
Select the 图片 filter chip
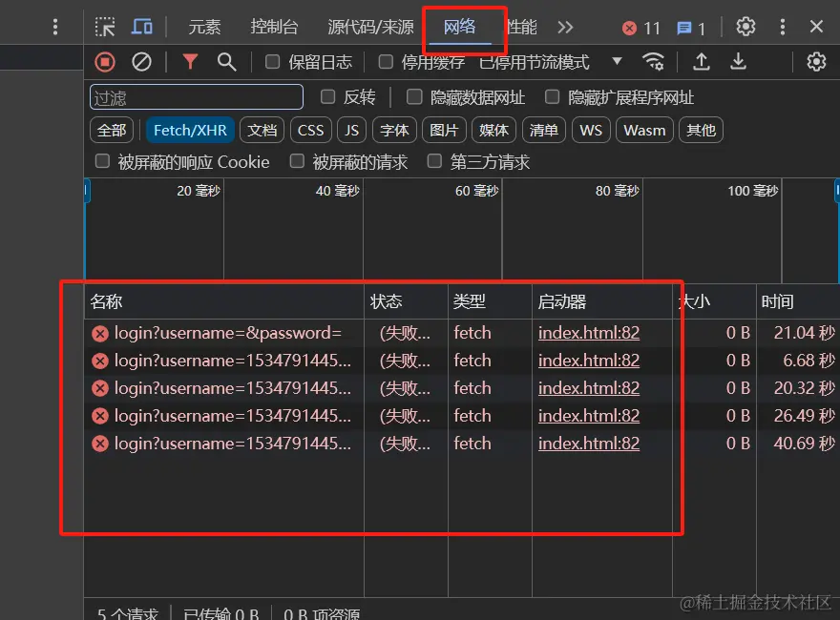coord(444,130)
